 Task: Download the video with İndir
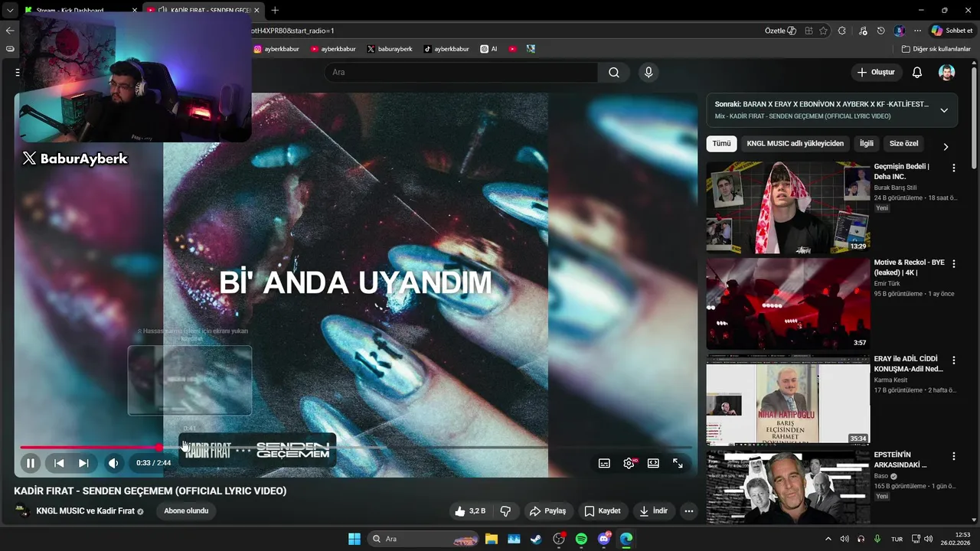pyautogui.click(x=654, y=511)
